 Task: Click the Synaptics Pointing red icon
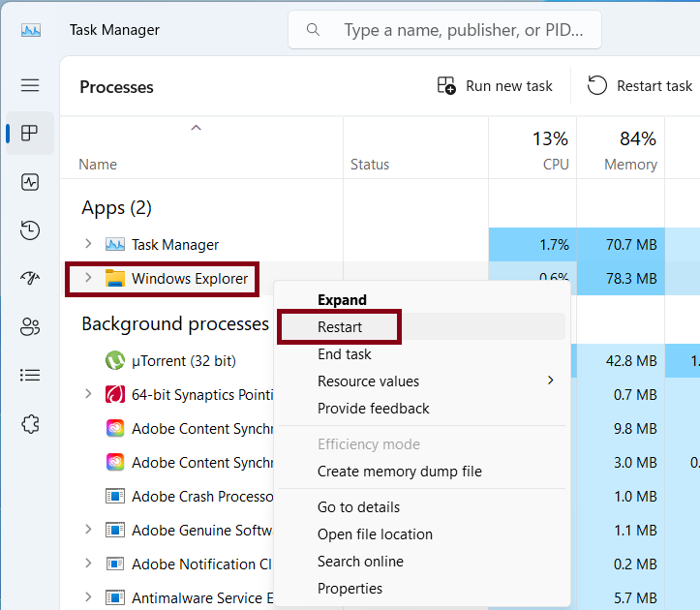(x=115, y=394)
